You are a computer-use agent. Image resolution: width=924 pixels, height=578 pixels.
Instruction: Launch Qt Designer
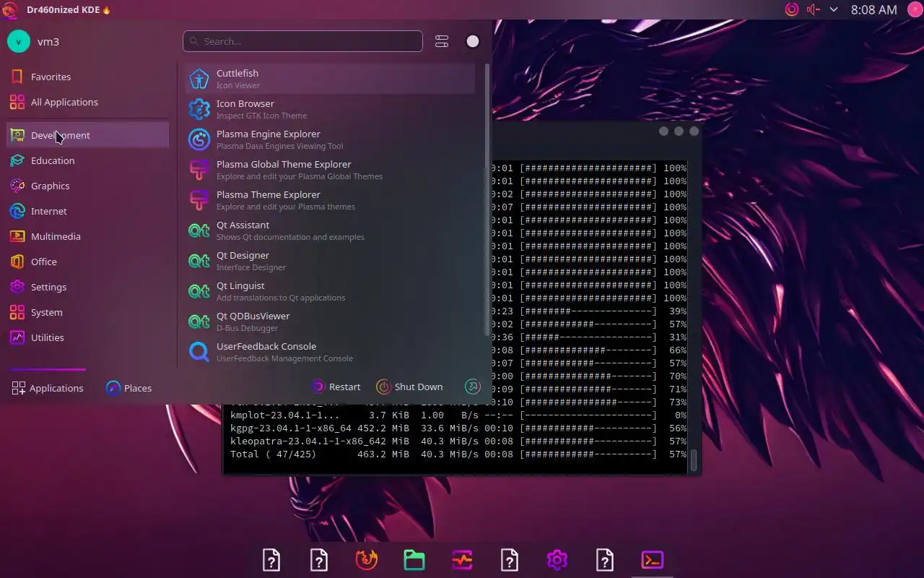(330, 261)
